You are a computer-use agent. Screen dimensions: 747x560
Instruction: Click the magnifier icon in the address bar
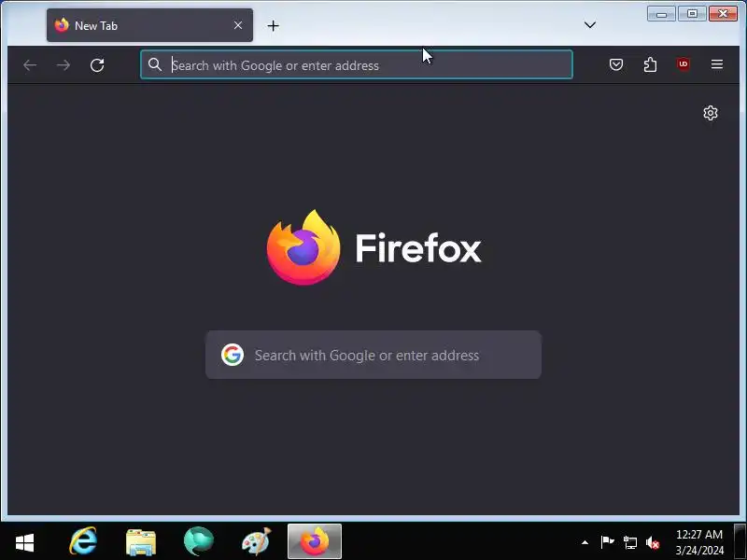pos(155,64)
